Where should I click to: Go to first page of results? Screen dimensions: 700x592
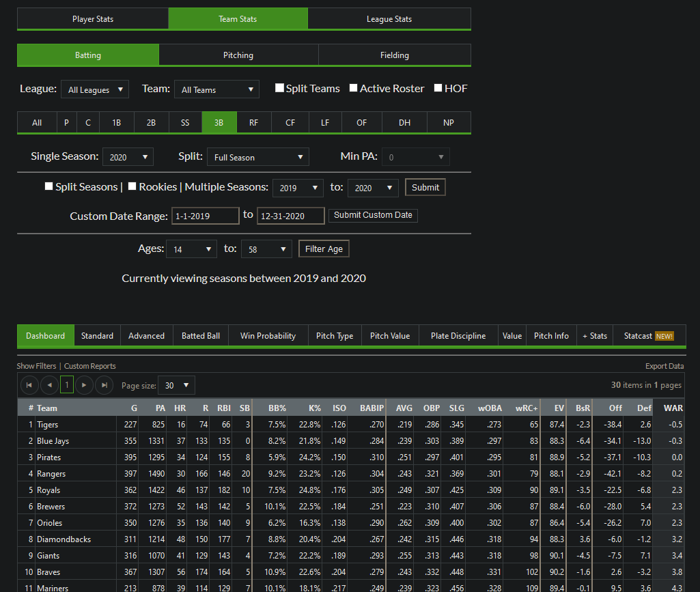click(29, 385)
